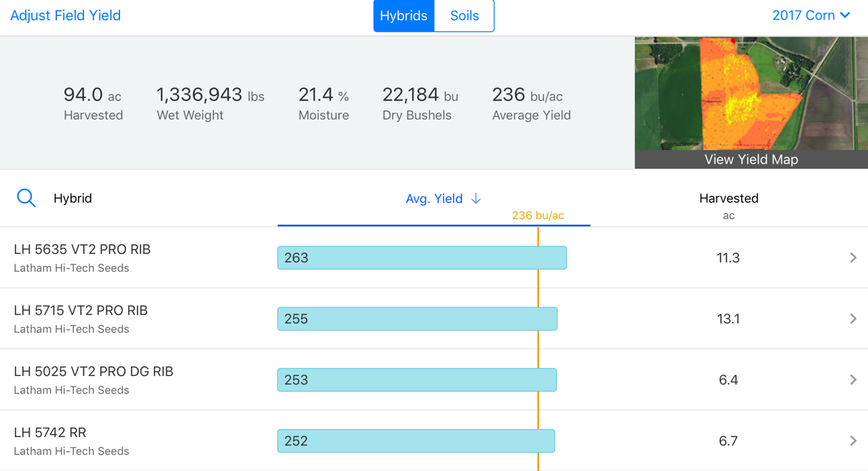Click the Hybrid column header
Viewport: 868px width, 471px height.
[x=73, y=198]
